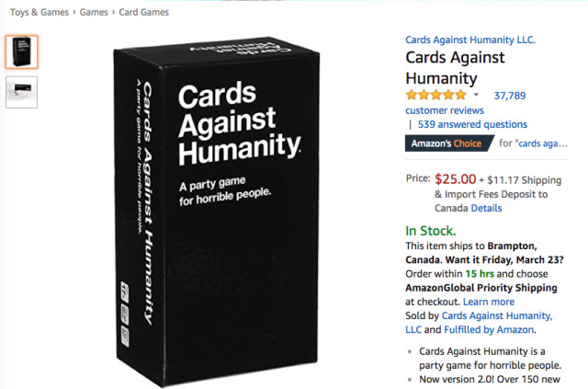This screenshot has width=588, height=389.
Task: Open shipping Details link
Action: 486,208
